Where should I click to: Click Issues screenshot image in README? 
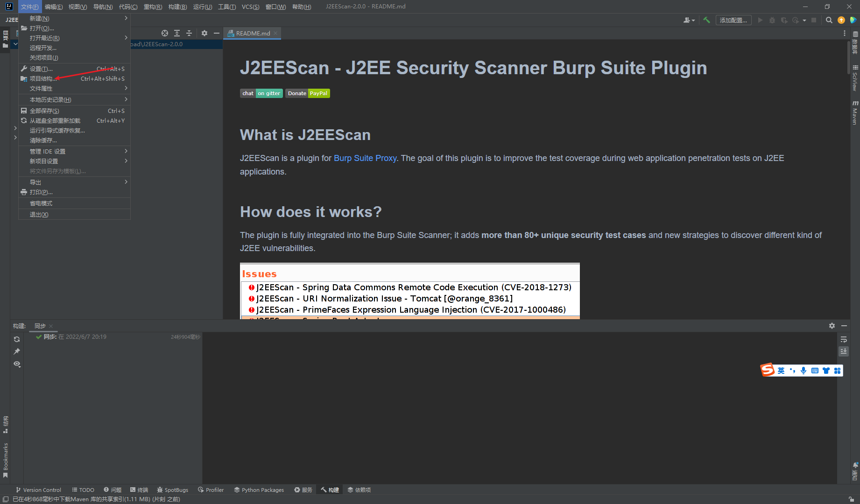pos(410,291)
